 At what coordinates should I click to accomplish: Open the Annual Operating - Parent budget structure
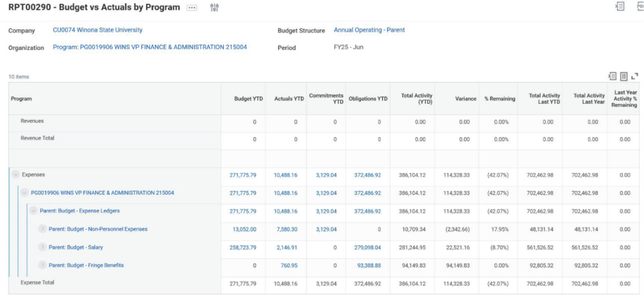coord(369,30)
